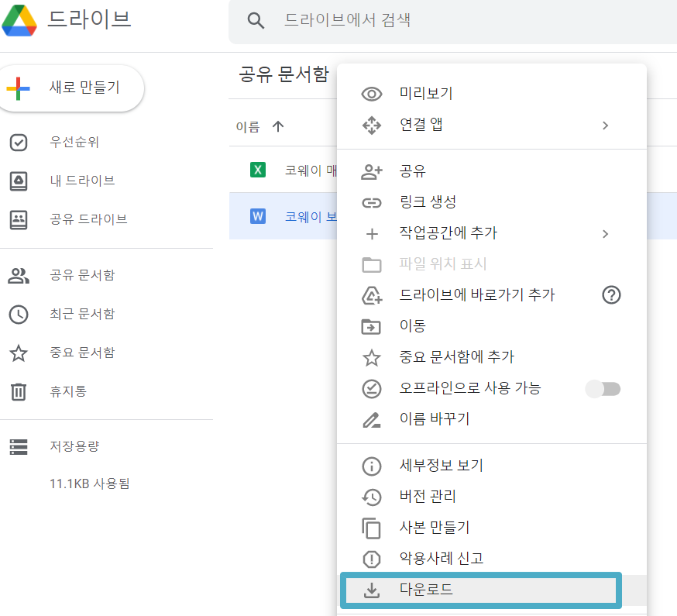Click the link chain icon

coord(372,203)
